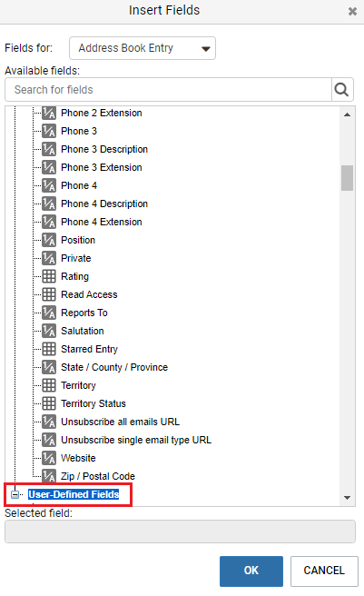
Task: Select Unsubscribe all emails URL field
Action: pos(121,422)
